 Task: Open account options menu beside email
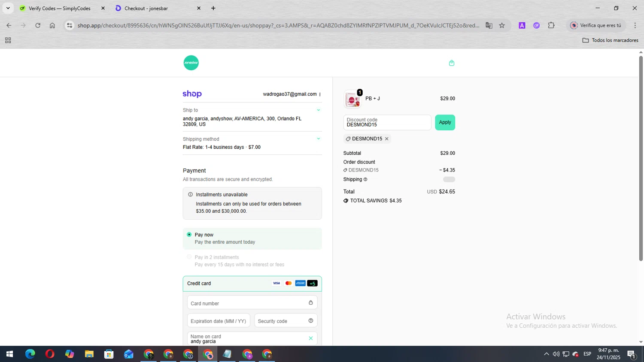click(320, 94)
